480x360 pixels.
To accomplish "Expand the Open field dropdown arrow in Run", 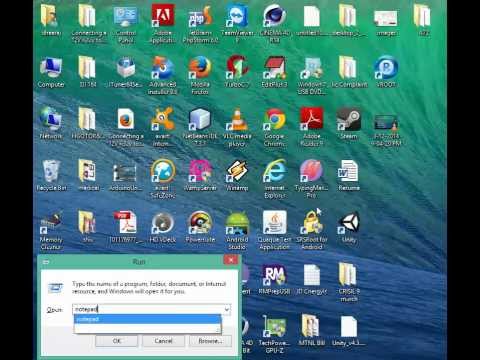I will tap(227, 309).
